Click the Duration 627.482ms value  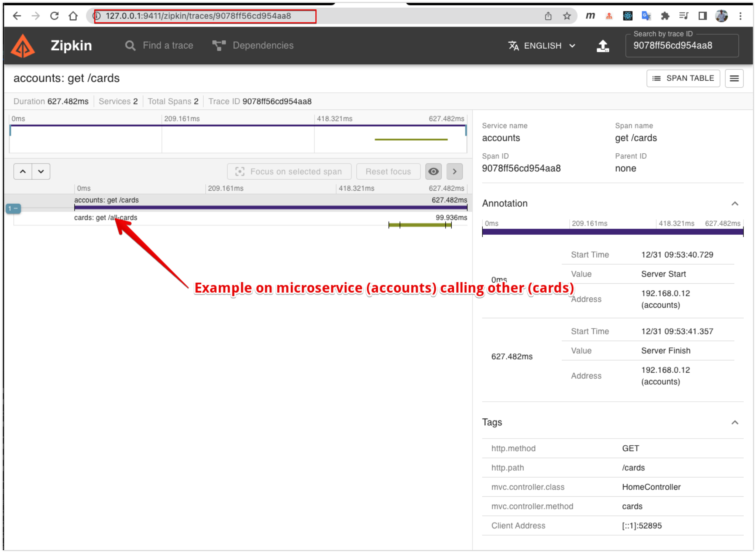[x=68, y=102]
